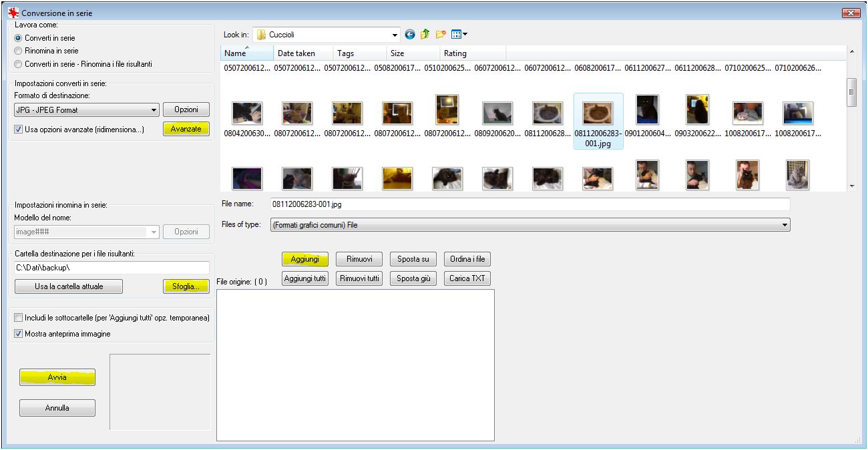The height and width of the screenshot is (450, 868).
Task: Expand the 'Look in' Cuccioli folder dropdown
Action: point(395,35)
